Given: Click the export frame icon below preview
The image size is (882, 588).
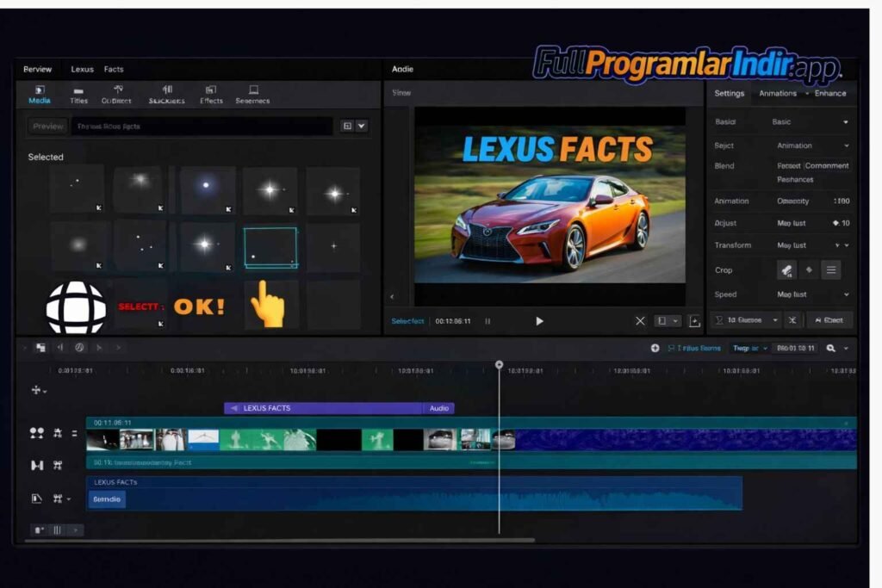Looking at the screenshot, I should pos(694,321).
